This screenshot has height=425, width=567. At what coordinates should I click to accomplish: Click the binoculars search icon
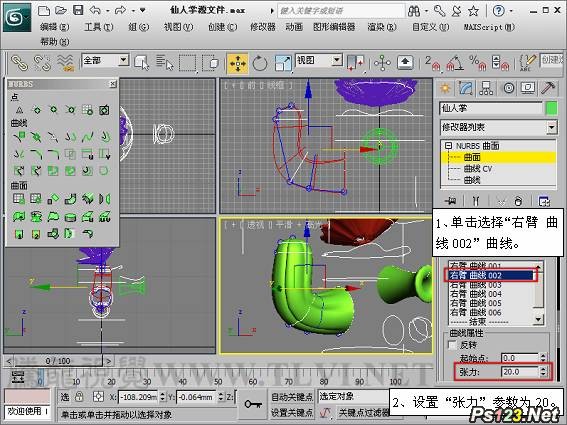click(x=414, y=11)
